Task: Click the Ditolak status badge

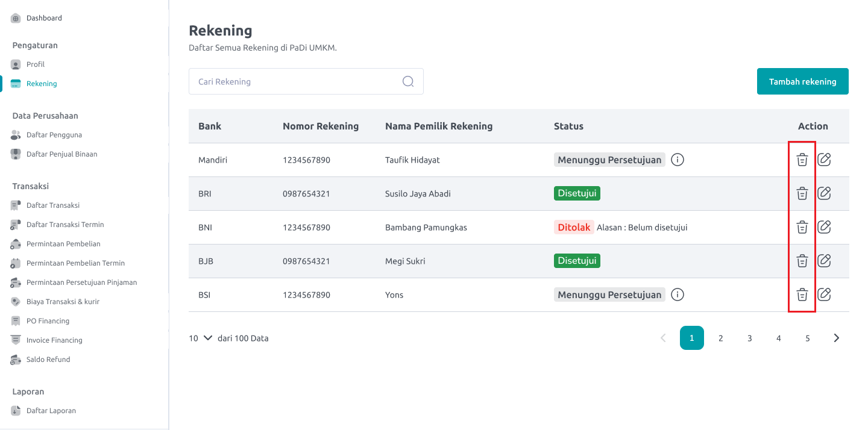Action: tap(574, 227)
